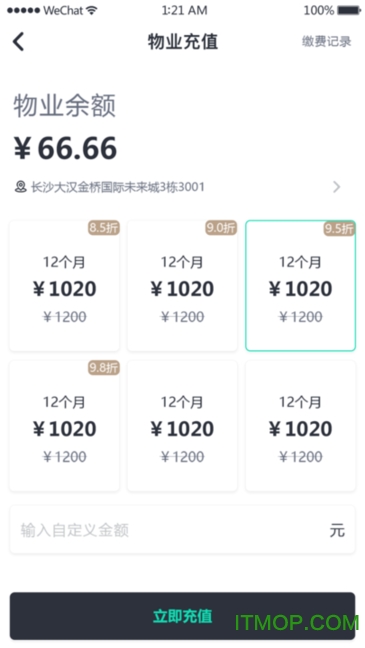Tap the WiFi icon in status bar
The image size is (365, 648).
pyautogui.click(x=91, y=10)
